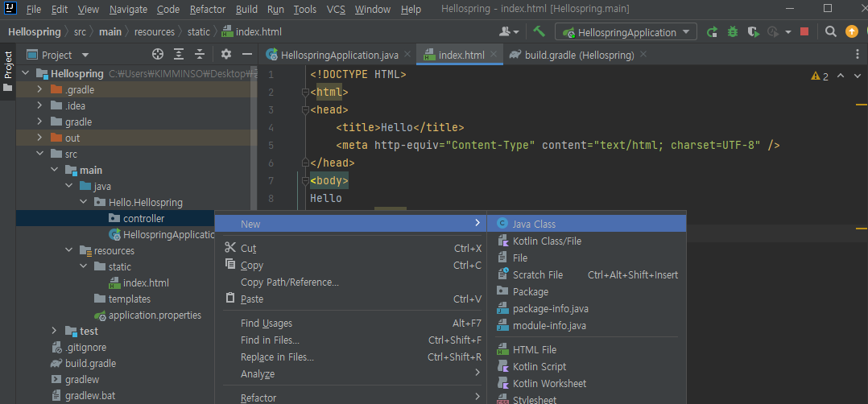
Task: Fold the head tag at line 3
Action: pos(304,110)
